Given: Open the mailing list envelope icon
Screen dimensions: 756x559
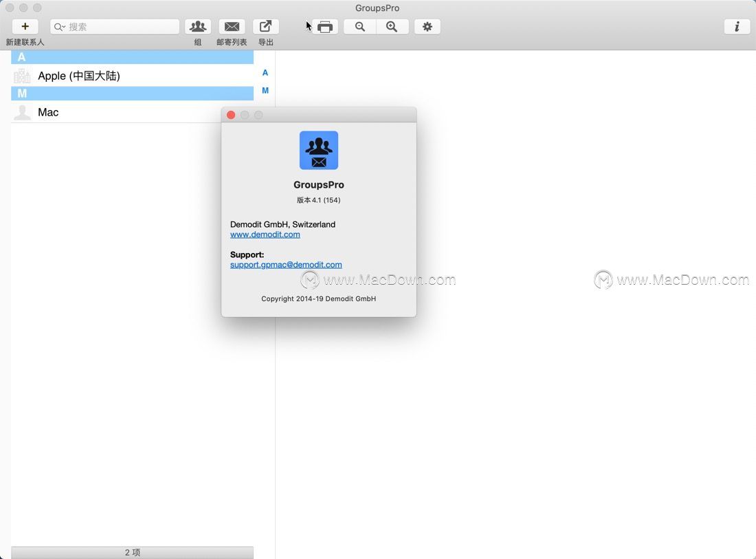Looking at the screenshot, I should point(232,27).
